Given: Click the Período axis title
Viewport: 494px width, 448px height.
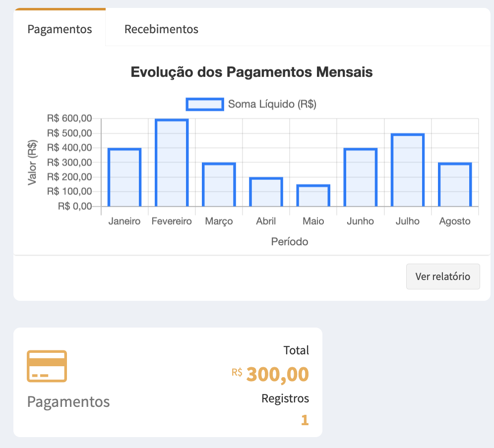Looking at the screenshot, I should (290, 242).
